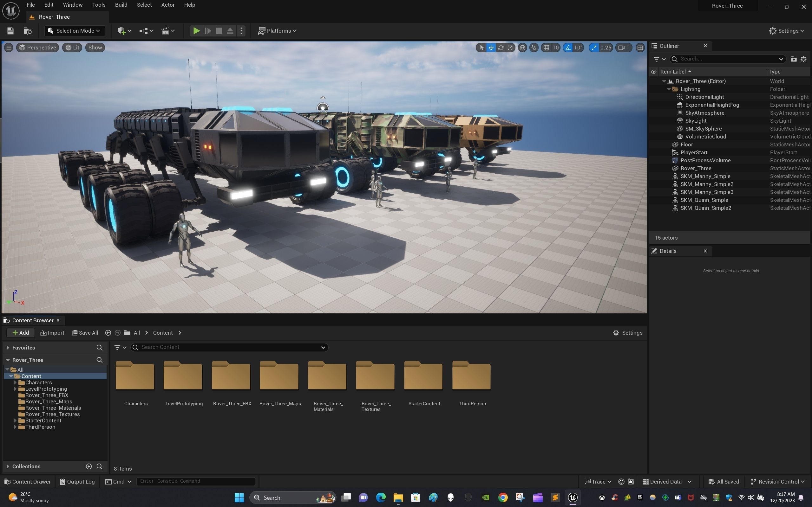The width and height of the screenshot is (812, 507).
Task: Click the save current level icon
Action: pyautogui.click(x=10, y=31)
